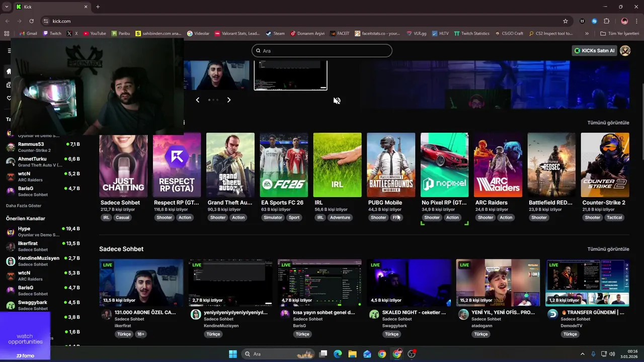Open AhmetTurku channel in sidebar
The height and width of the screenshot is (362, 644).
pyautogui.click(x=43, y=161)
